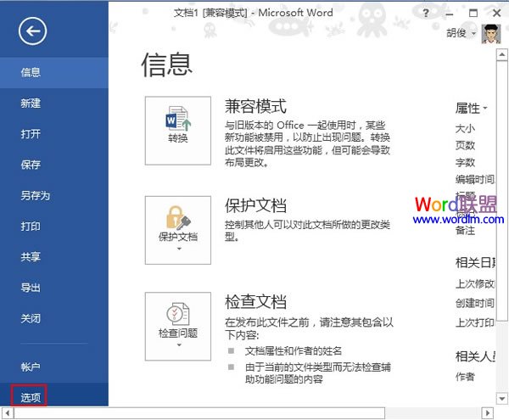Click horizontal scrollbar left arrow
The height and width of the screenshot is (420, 509).
pos(8,413)
